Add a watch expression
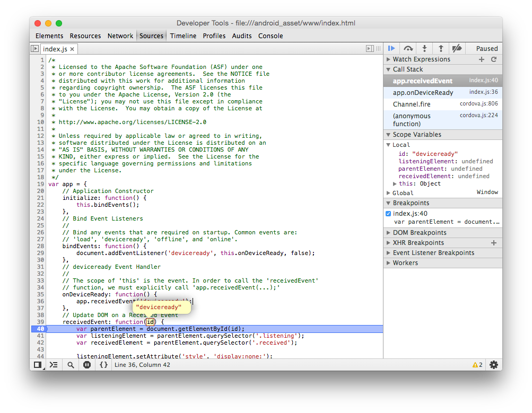The width and height of the screenshot is (532, 413). [482, 59]
